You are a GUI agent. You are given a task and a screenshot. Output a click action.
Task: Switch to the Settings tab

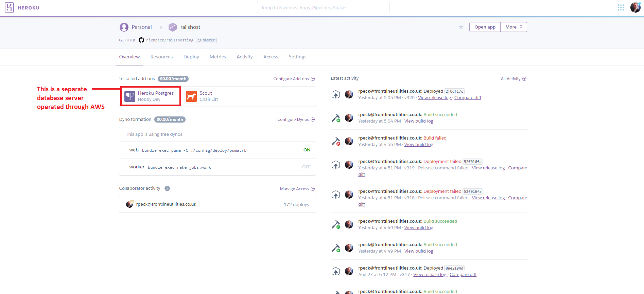297,57
